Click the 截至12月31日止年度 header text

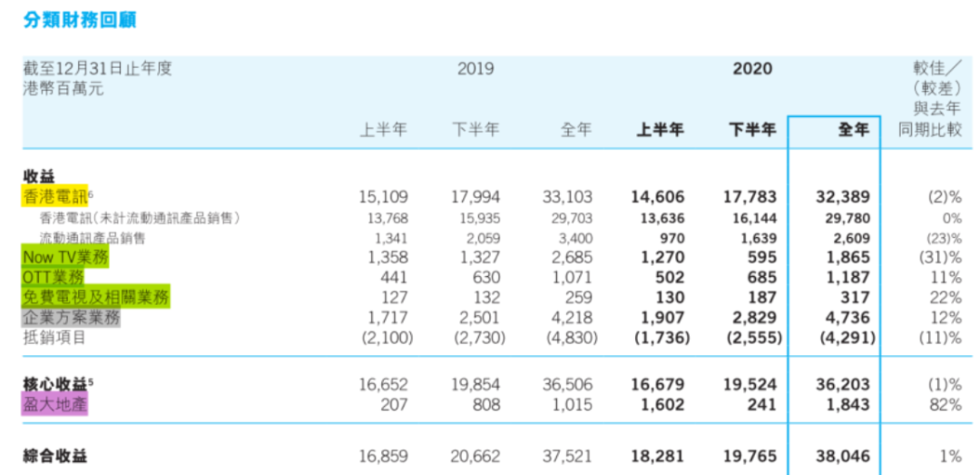97,68
